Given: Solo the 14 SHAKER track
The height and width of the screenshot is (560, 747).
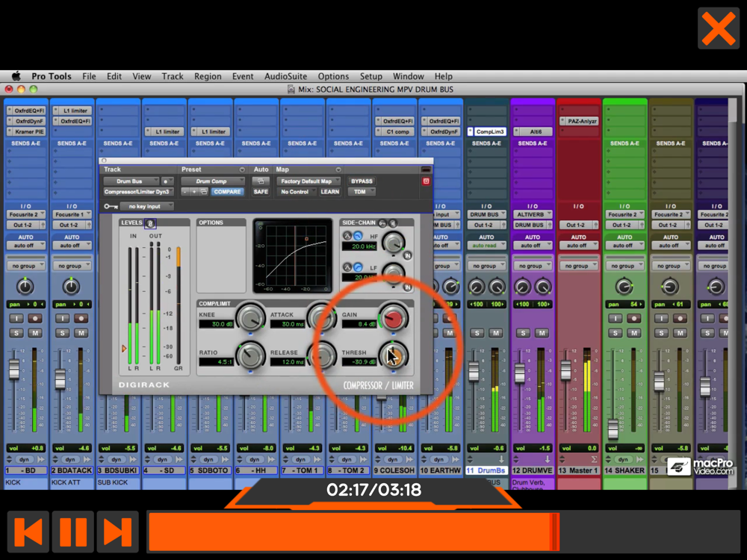Looking at the screenshot, I should pyautogui.click(x=616, y=333).
